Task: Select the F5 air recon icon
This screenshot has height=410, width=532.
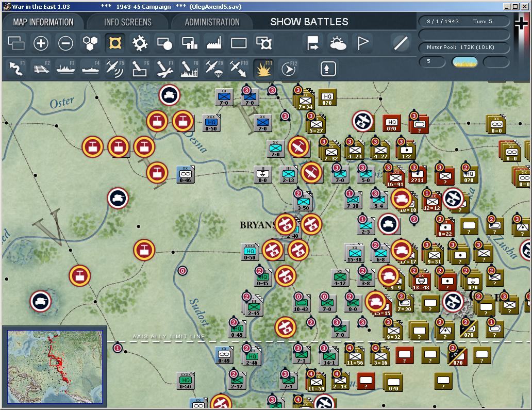Action: [x=115, y=68]
